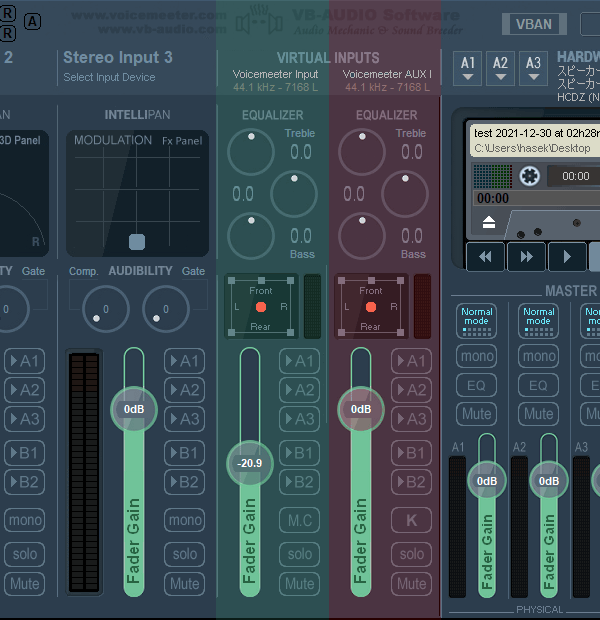Click Voicemeeter Input fader knob at -20.9
600x620 pixels.
250,463
